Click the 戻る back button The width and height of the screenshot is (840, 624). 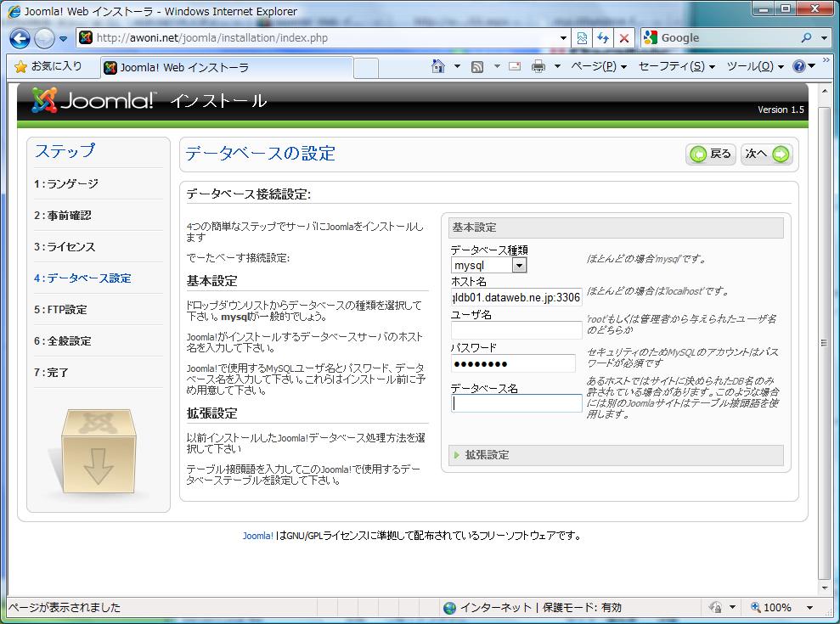click(x=710, y=155)
